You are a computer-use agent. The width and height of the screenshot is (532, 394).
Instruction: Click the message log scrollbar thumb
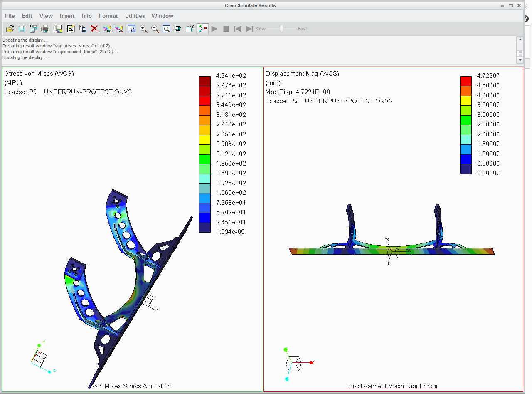(520, 54)
